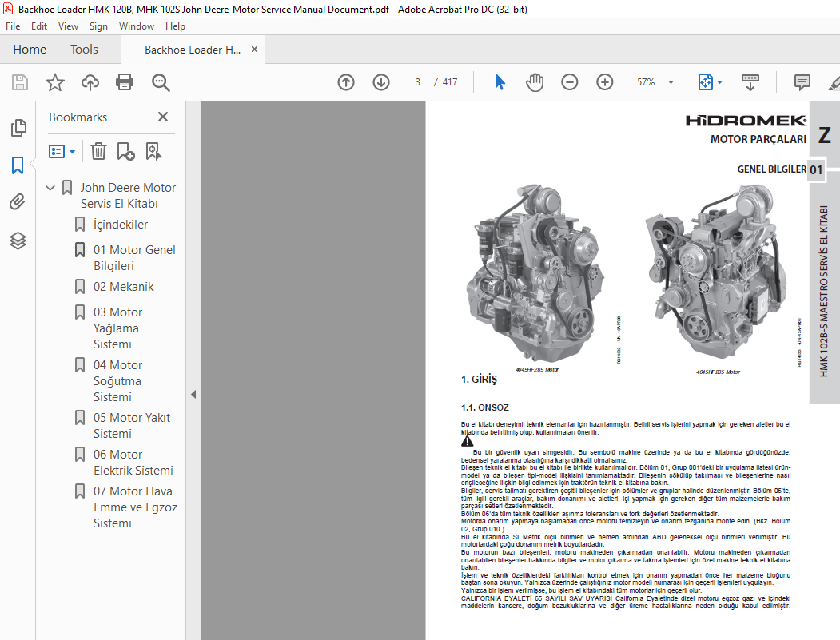
Task: Find the current bookmark
Action: click(x=153, y=152)
